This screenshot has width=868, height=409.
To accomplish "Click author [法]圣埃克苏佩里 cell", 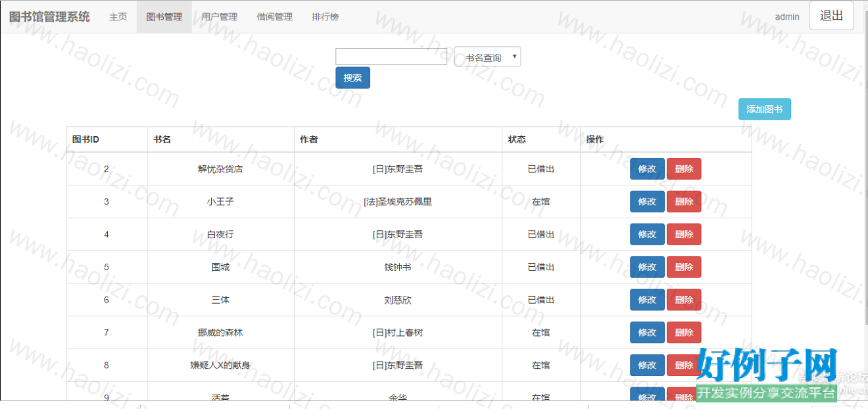I will point(398,202).
